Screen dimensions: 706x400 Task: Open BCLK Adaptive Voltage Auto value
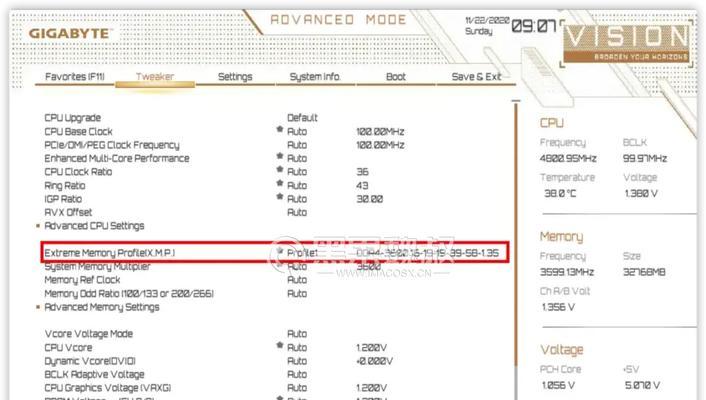pyautogui.click(x=297, y=374)
